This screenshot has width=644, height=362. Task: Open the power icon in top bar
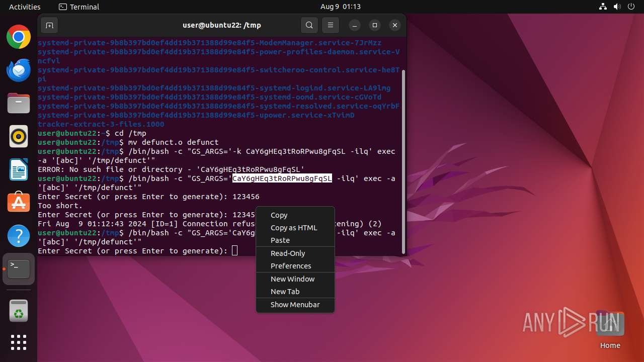pos(631,7)
